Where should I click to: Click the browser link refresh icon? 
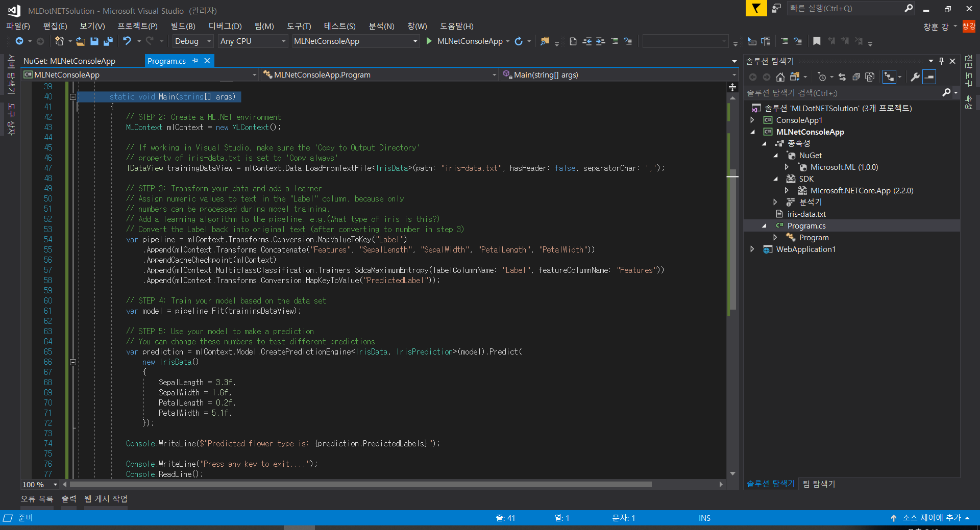[x=519, y=41]
